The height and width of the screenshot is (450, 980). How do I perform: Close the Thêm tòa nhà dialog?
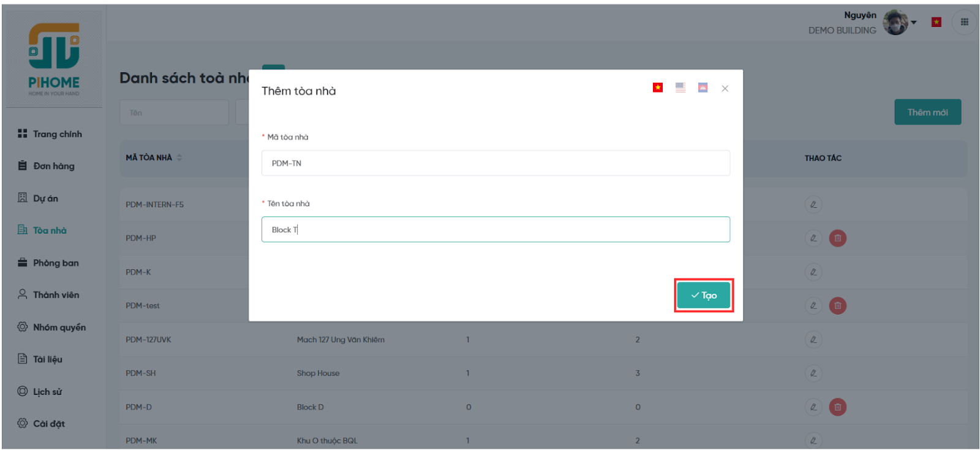[725, 88]
